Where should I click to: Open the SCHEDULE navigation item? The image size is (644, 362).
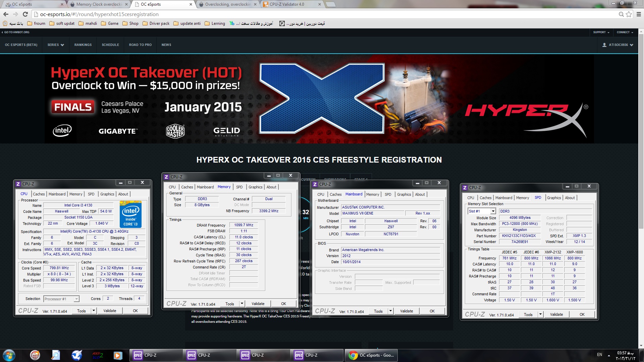coord(110,45)
